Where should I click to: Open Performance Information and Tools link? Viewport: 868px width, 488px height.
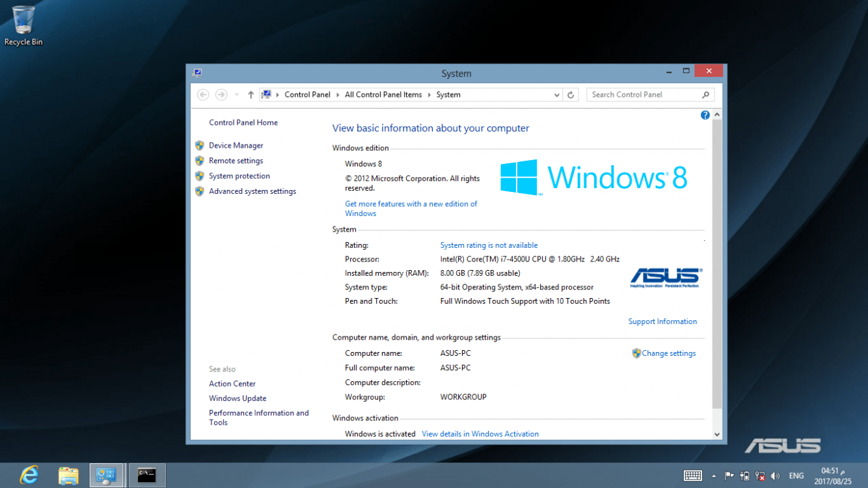259,418
